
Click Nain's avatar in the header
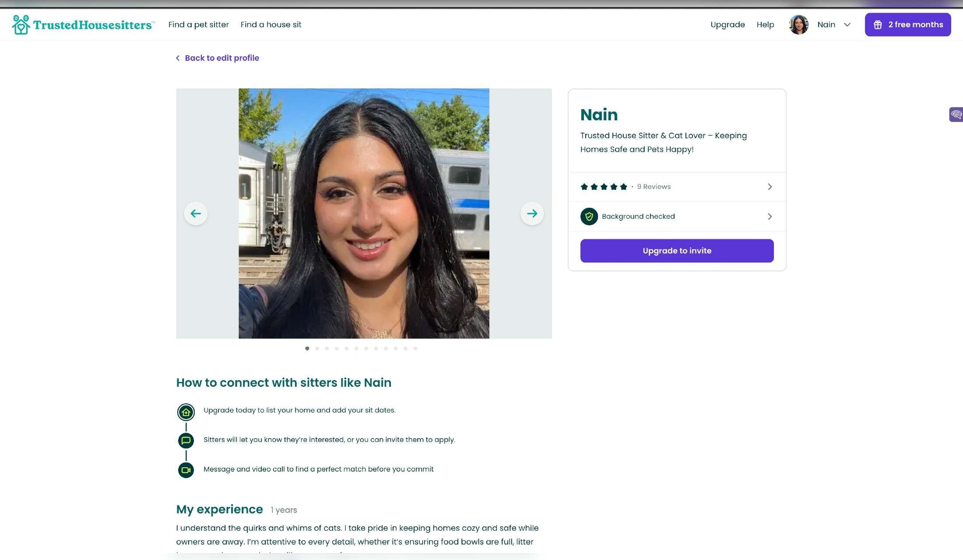(x=798, y=24)
